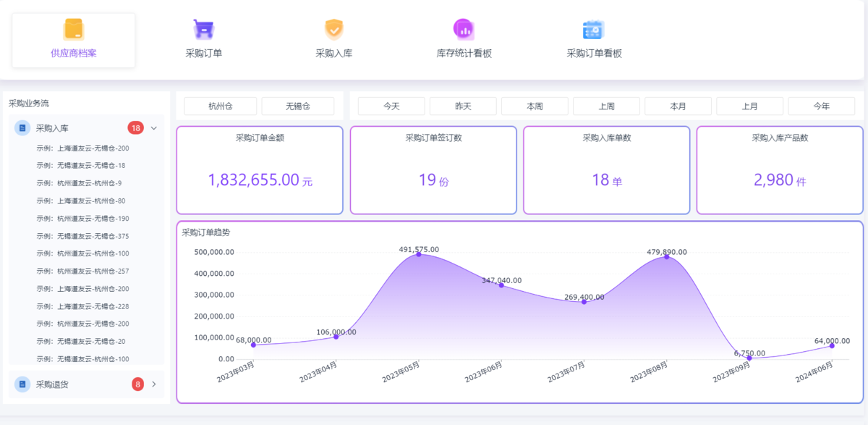The height and width of the screenshot is (425, 868).
Task: Expand the 采购退货 section arrow
Action: [154, 384]
